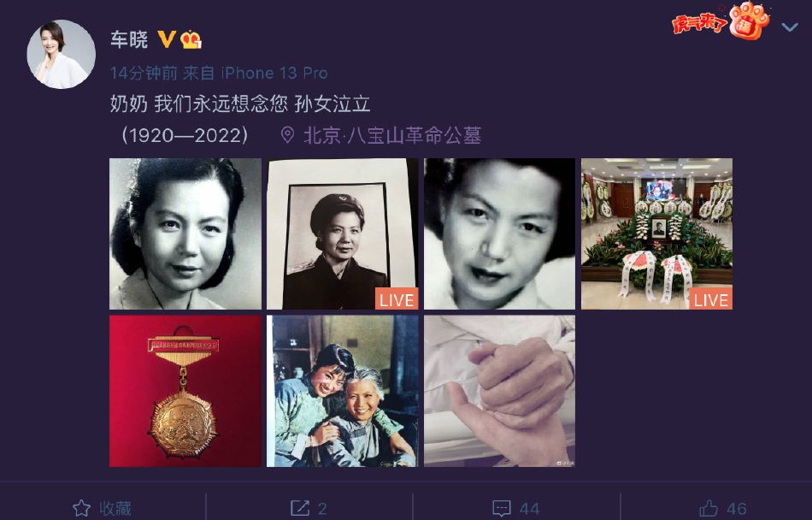Open the memorial hall flowers LIVE photo
The image size is (812, 520).
tap(656, 234)
